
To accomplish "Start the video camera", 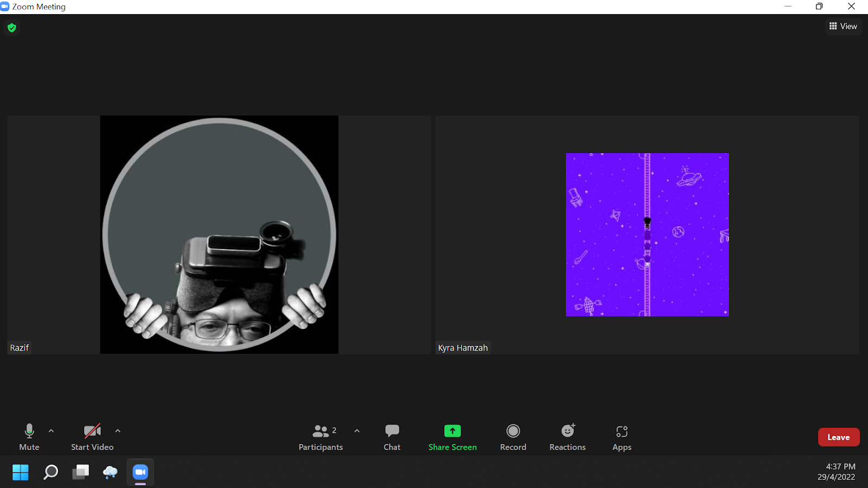I will point(92,438).
